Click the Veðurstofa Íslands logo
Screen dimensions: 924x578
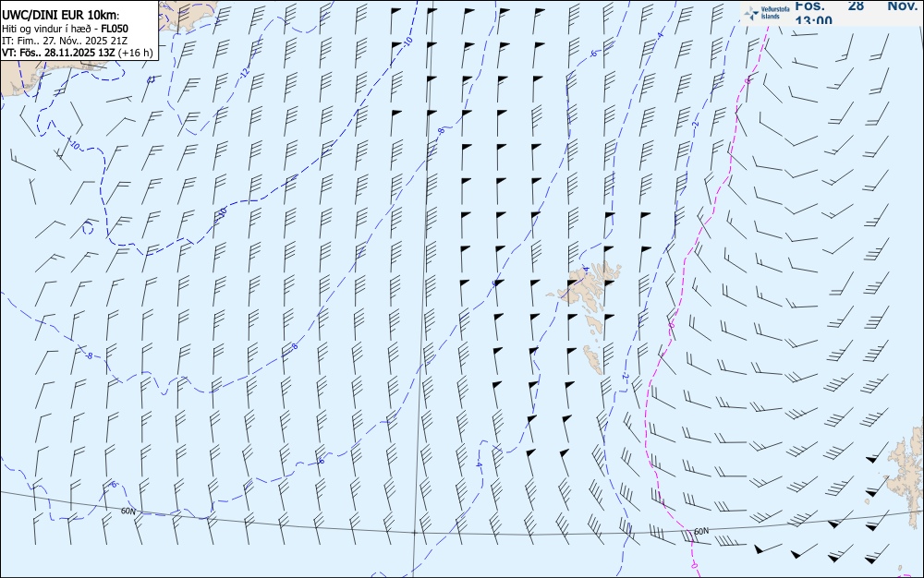tap(767, 12)
